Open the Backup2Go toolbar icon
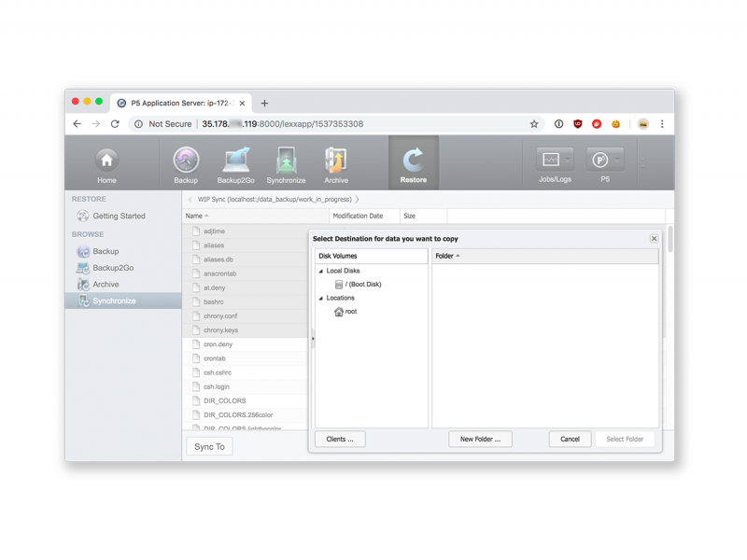This screenshot has width=747, height=560. pos(236,165)
